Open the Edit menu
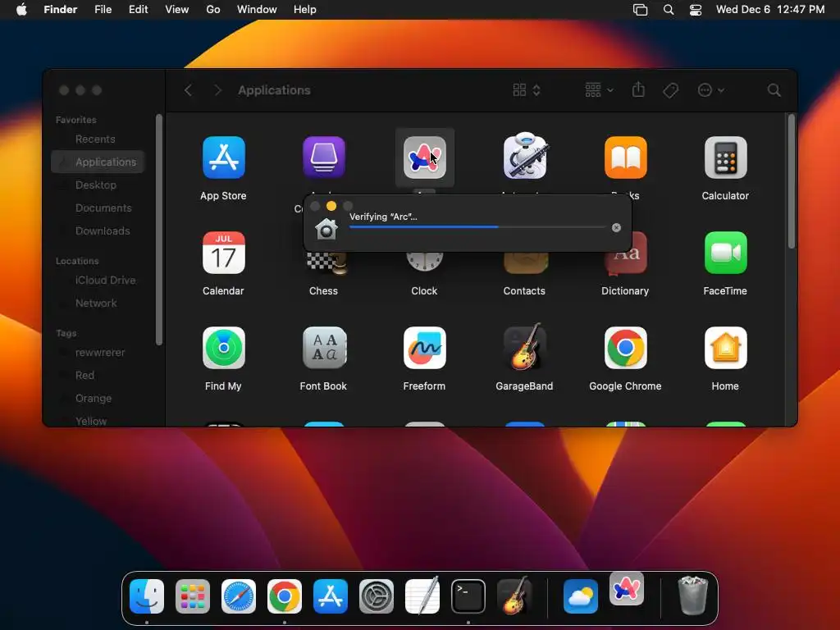 tap(138, 9)
